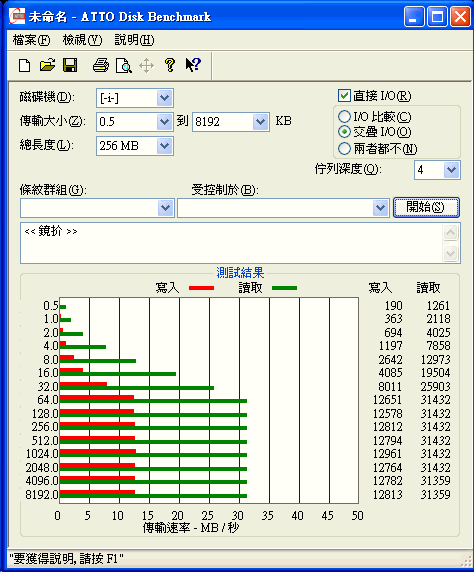The height and width of the screenshot is (572, 474).
Task: Click the Open folder toolbar icon
Action: (47, 66)
